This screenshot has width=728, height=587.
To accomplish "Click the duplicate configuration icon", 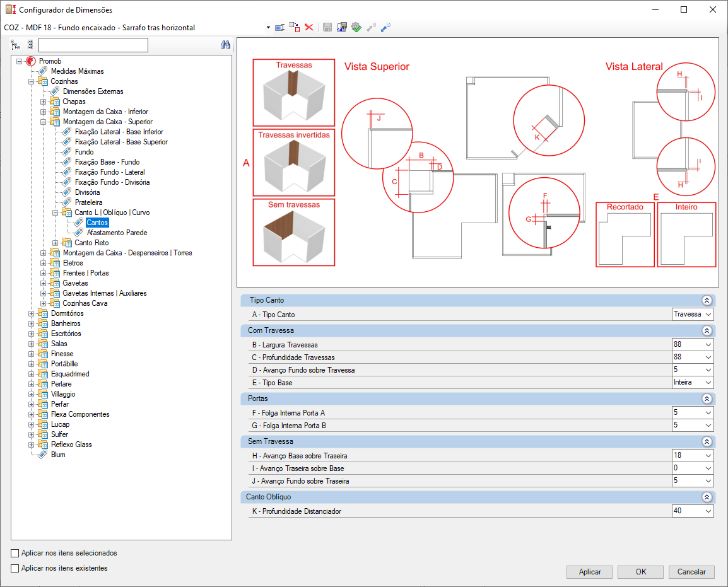I will [x=295, y=27].
